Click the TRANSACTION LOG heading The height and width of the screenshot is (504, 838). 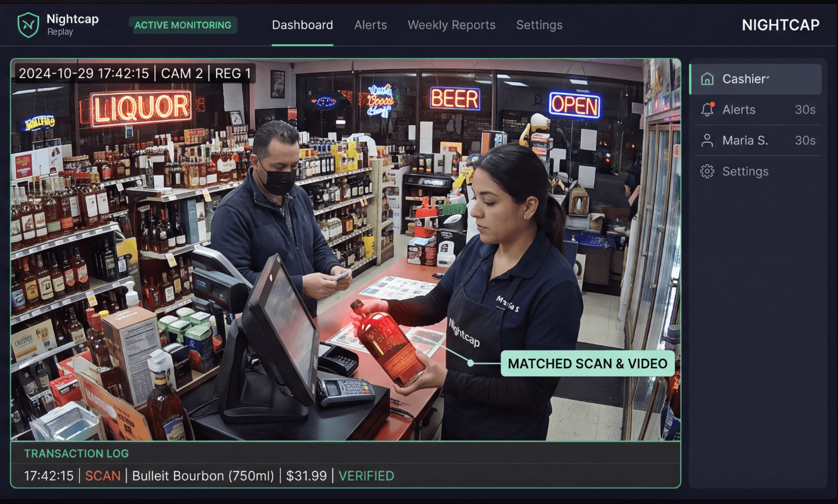[76, 453]
